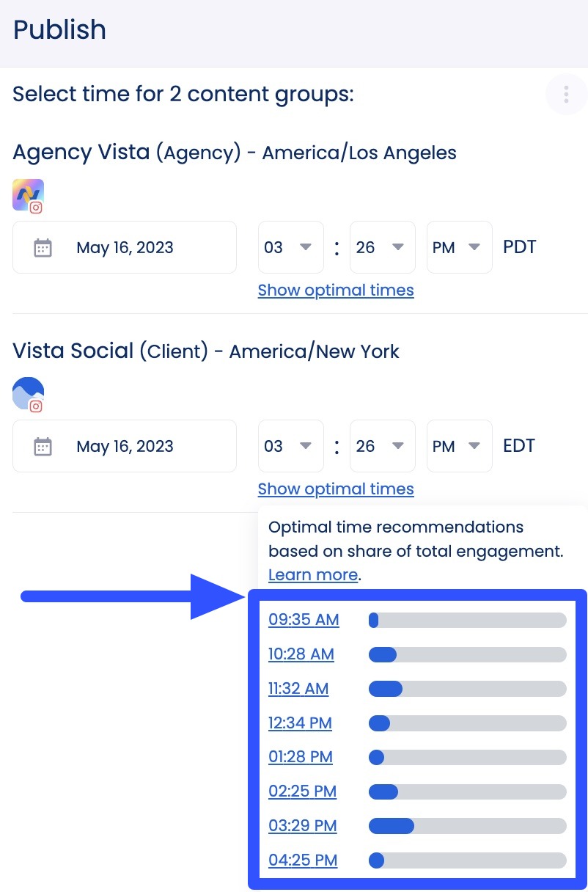Screen dimensions: 588x892
Task: Open the three-dot options menu
Action: (x=565, y=94)
